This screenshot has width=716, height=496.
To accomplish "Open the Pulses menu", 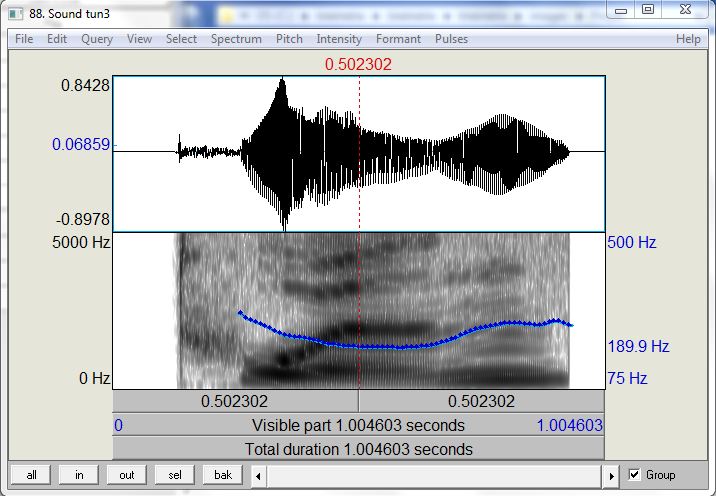I will coord(451,39).
